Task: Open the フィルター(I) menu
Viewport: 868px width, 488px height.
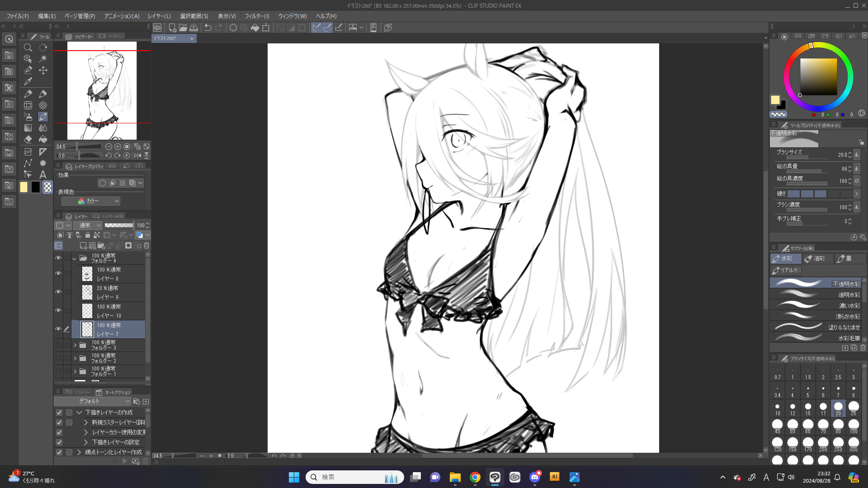Action: click(x=257, y=16)
